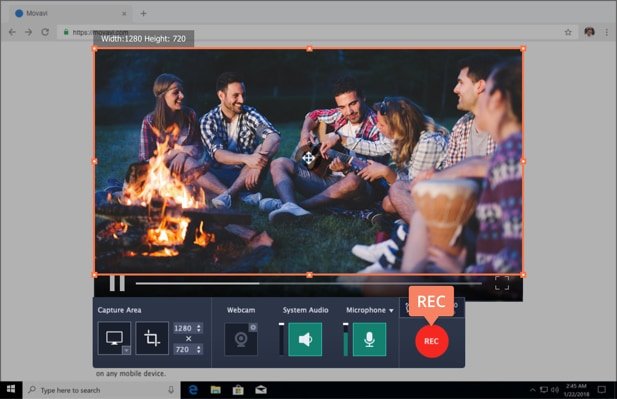Choose the select capture area crop tool
The image size is (617, 399).
(x=152, y=338)
